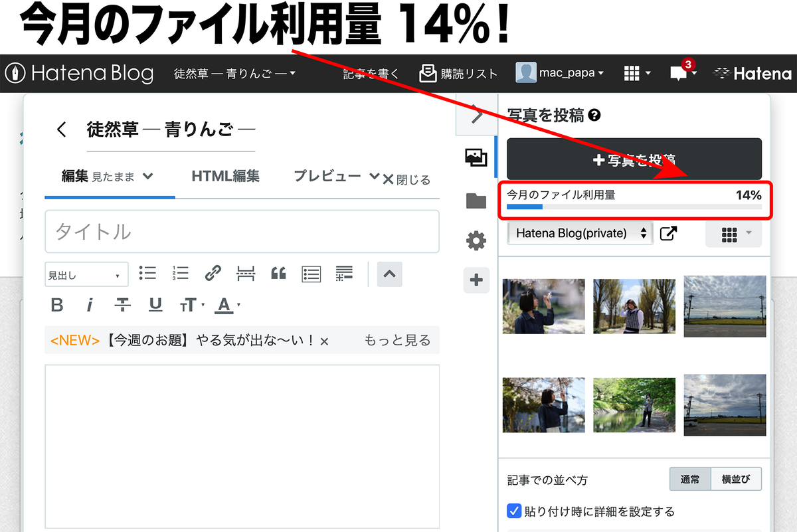This screenshot has width=797, height=532.
Task: Insert a footnote
Action: 344,273
